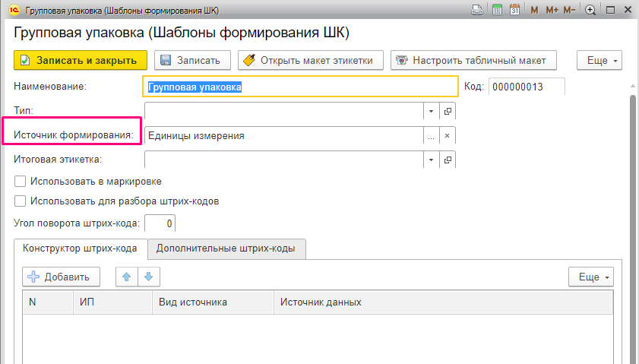Select the Конструктор штрих-кода tab
The width and height of the screenshot is (639, 364).
click(80, 248)
